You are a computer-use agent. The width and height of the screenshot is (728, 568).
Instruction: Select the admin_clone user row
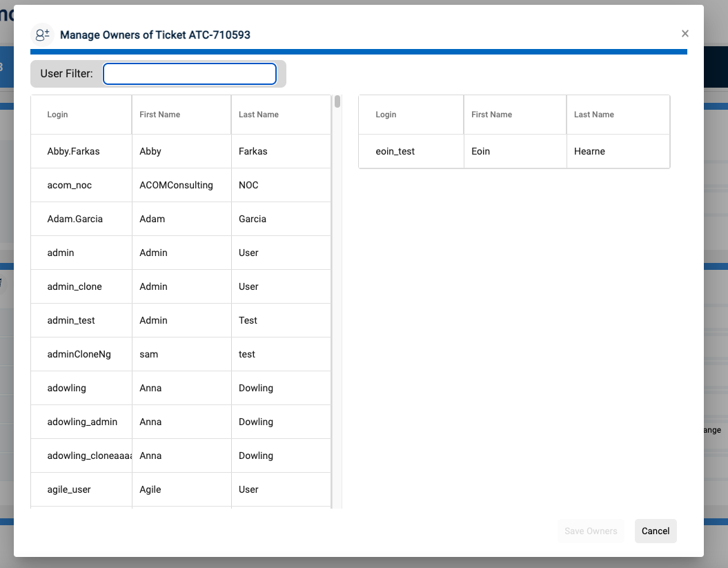[75, 286]
